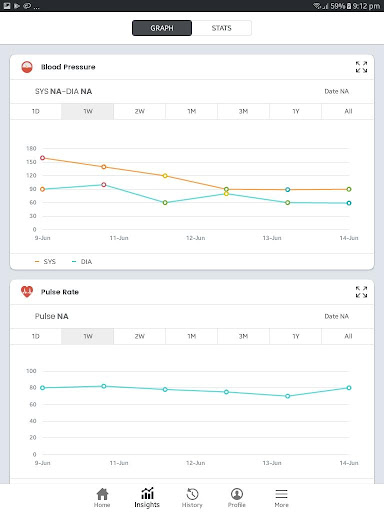Open the History clock icon
This screenshot has height=512, width=384.
click(192, 494)
